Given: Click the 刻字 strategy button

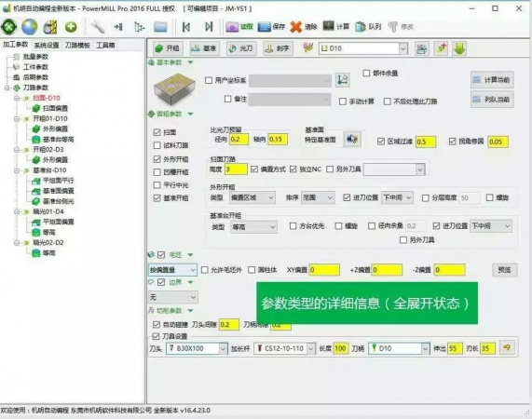Looking at the screenshot, I should click(x=278, y=48).
